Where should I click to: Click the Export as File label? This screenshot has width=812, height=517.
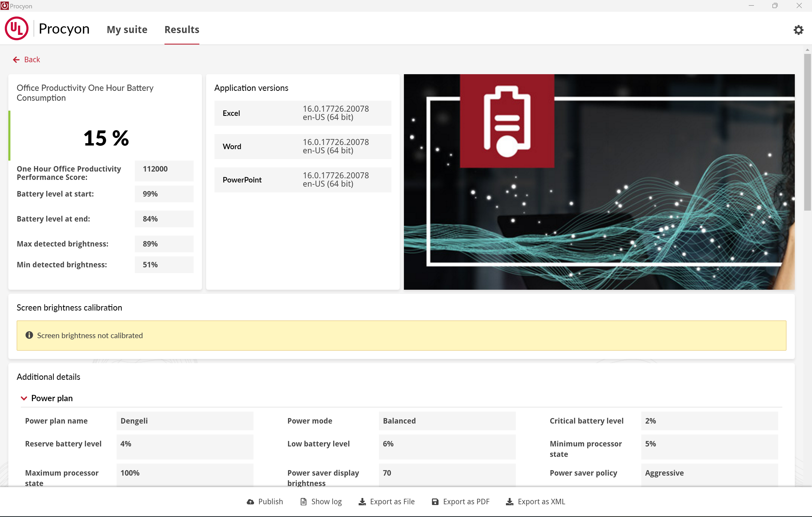pyautogui.click(x=392, y=502)
